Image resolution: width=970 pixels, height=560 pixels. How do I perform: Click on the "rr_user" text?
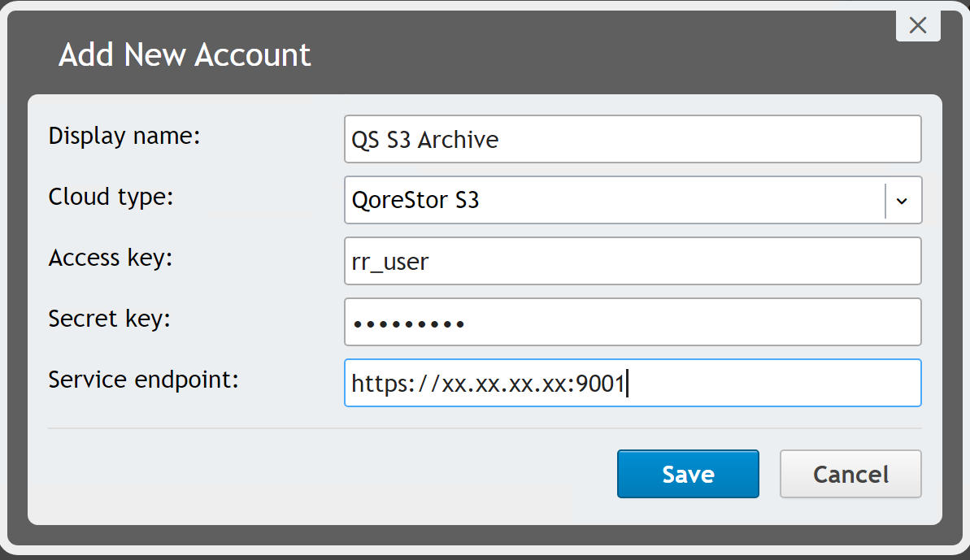tap(390, 262)
